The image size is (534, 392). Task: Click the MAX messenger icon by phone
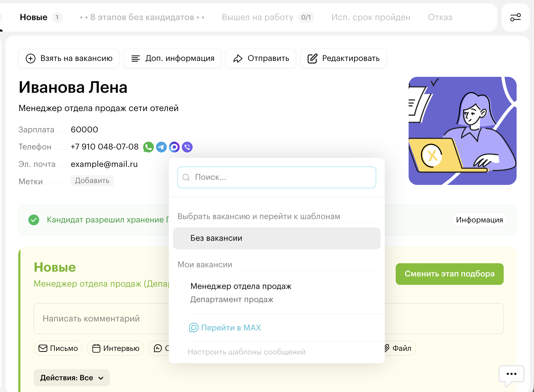[x=174, y=147]
